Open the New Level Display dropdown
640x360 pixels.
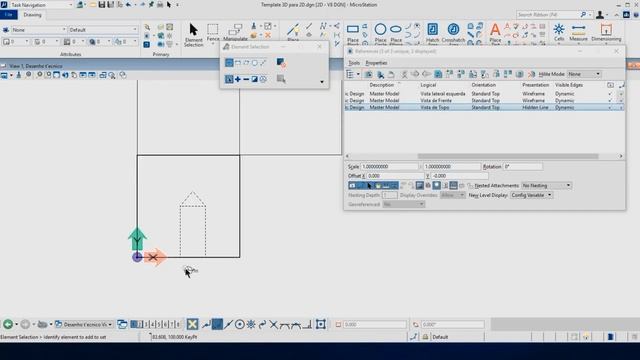coord(531,195)
